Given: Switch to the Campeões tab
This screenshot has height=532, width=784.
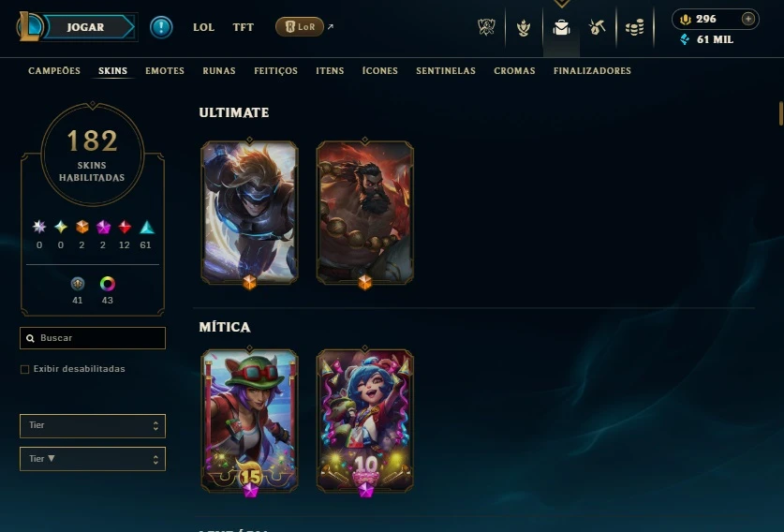Looking at the screenshot, I should click(x=54, y=70).
